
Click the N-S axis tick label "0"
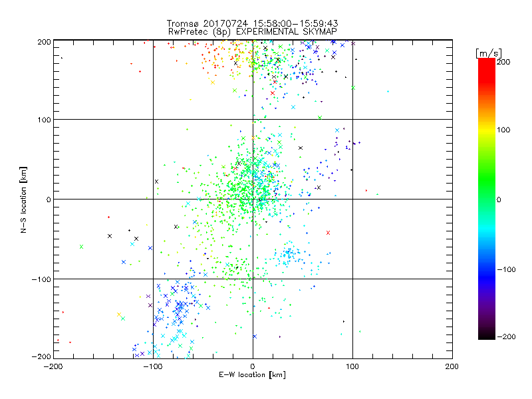click(49, 199)
